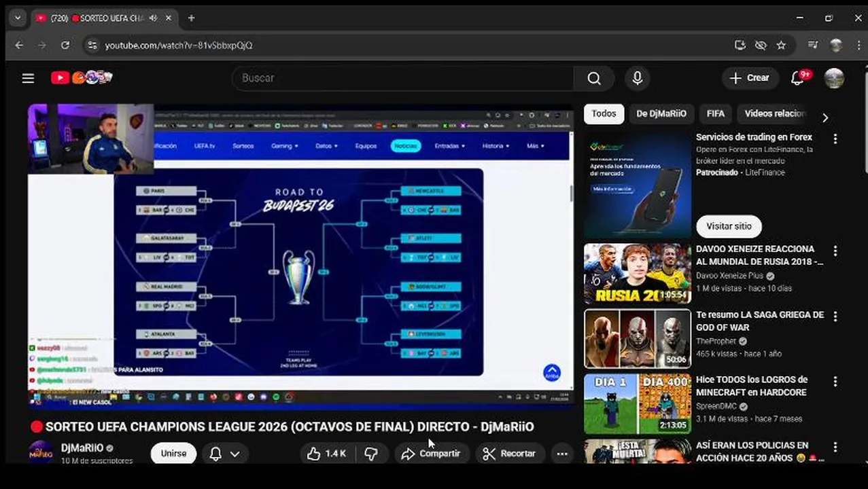Screen dimensions: 868x489
Task: Go to the SpreenDMC channel
Action: click(x=716, y=406)
